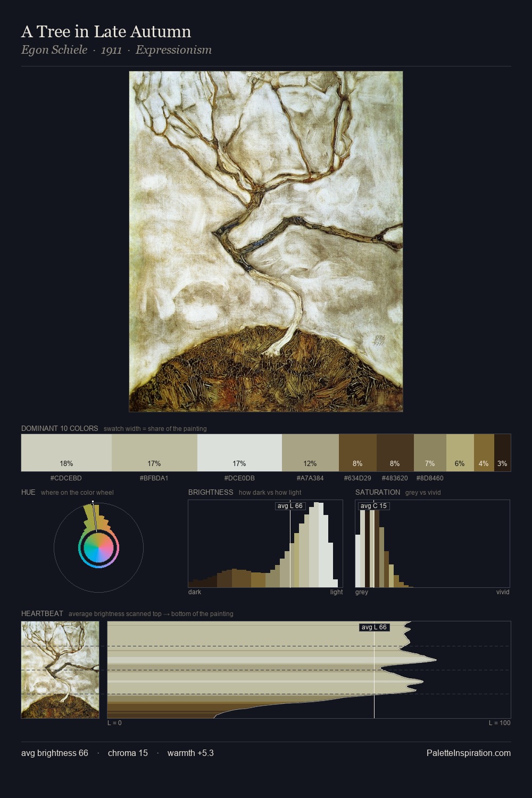Click the 8% dark brown swatch, #483620
This screenshot has width=532, height=798.
click(395, 453)
